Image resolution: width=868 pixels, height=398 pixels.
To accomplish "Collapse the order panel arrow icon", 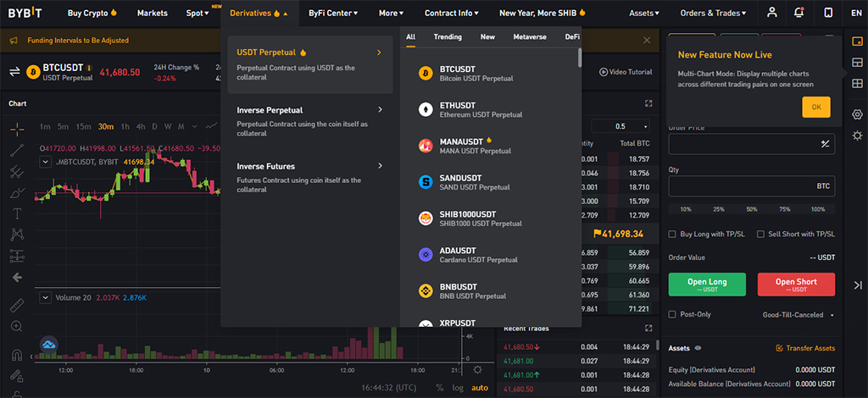I will (858, 285).
